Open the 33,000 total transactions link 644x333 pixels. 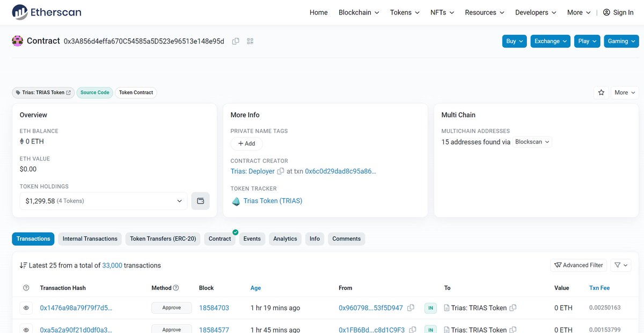coord(112,265)
